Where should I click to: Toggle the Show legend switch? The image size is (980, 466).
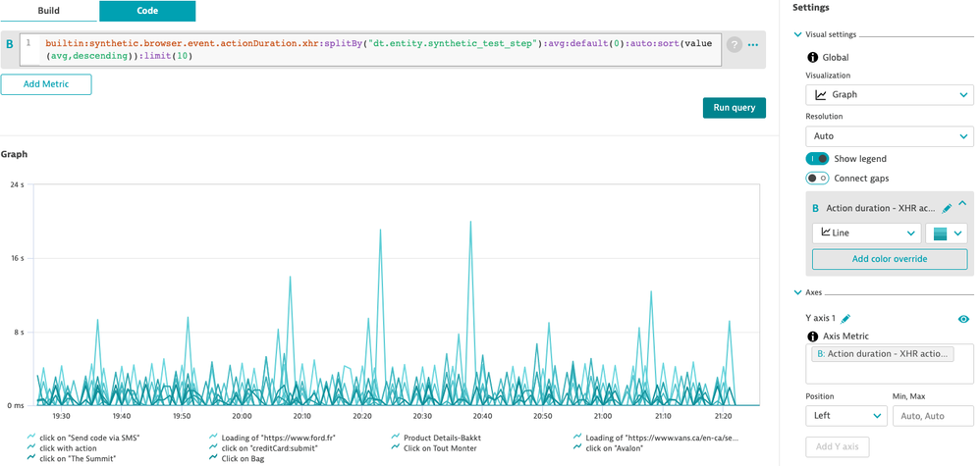[817, 159]
